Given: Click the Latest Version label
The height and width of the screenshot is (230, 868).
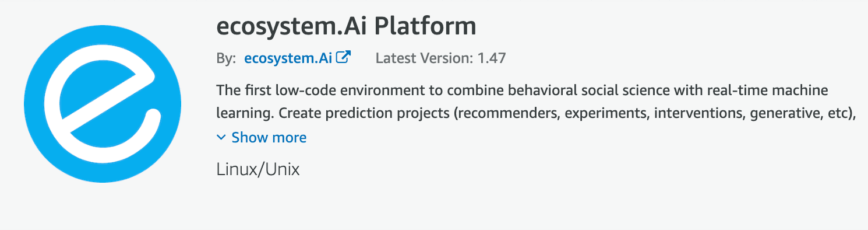Looking at the screenshot, I should (x=424, y=58).
